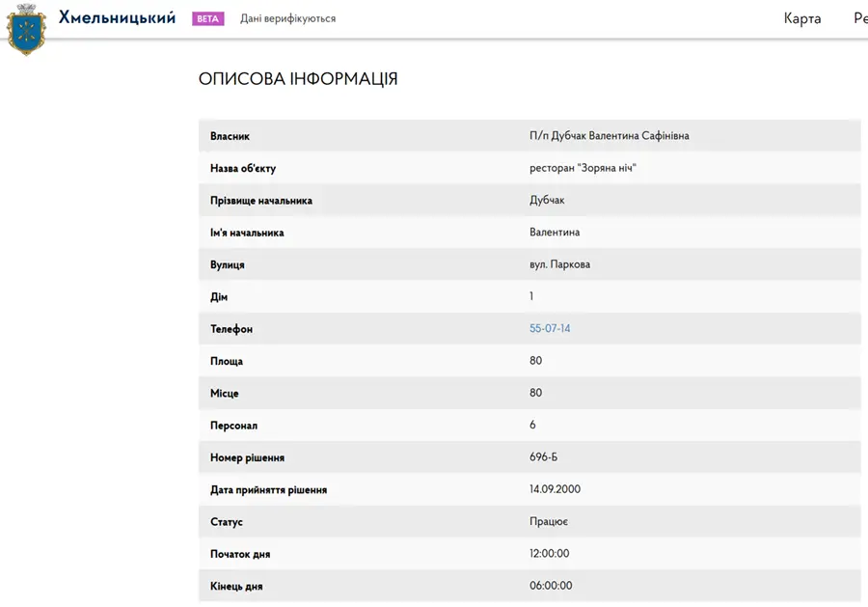Select the decision number 696-Б
This screenshot has width=868, height=607.
(x=543, y=456)
